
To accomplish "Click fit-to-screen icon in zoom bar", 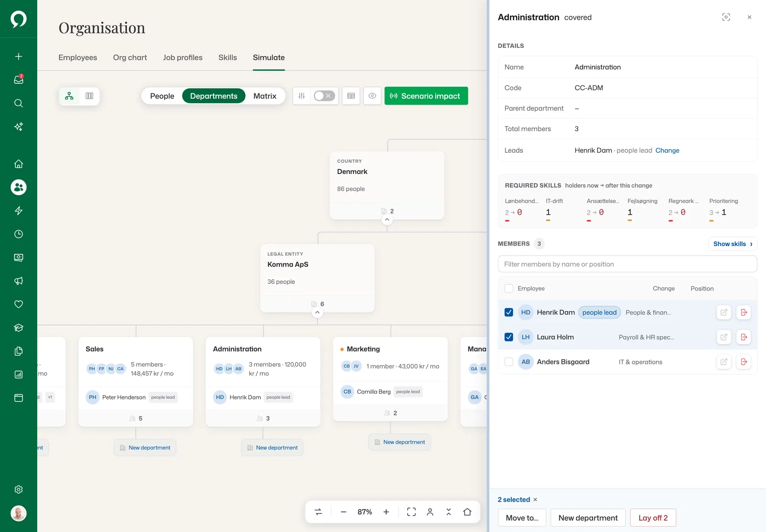I will click(411, 512).
